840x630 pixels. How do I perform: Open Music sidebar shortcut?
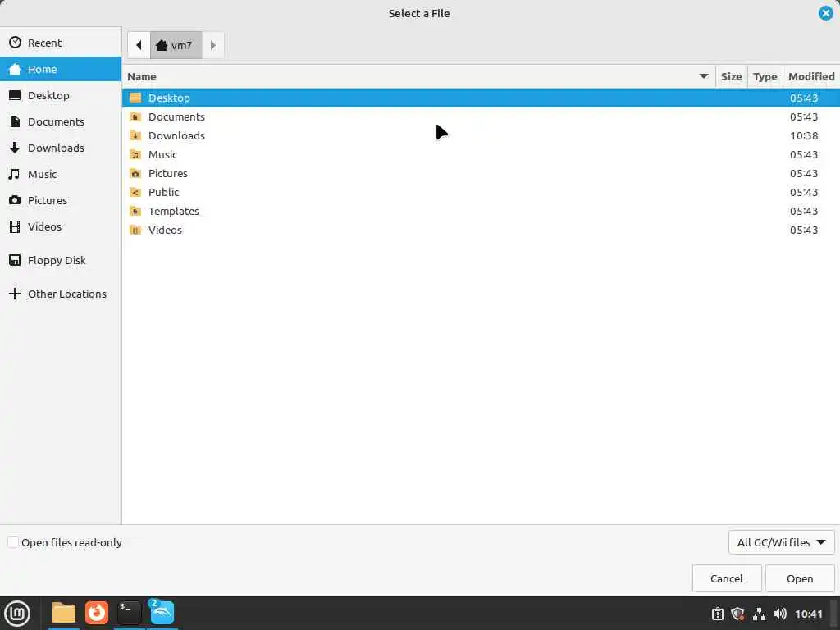tap(61, 174)
